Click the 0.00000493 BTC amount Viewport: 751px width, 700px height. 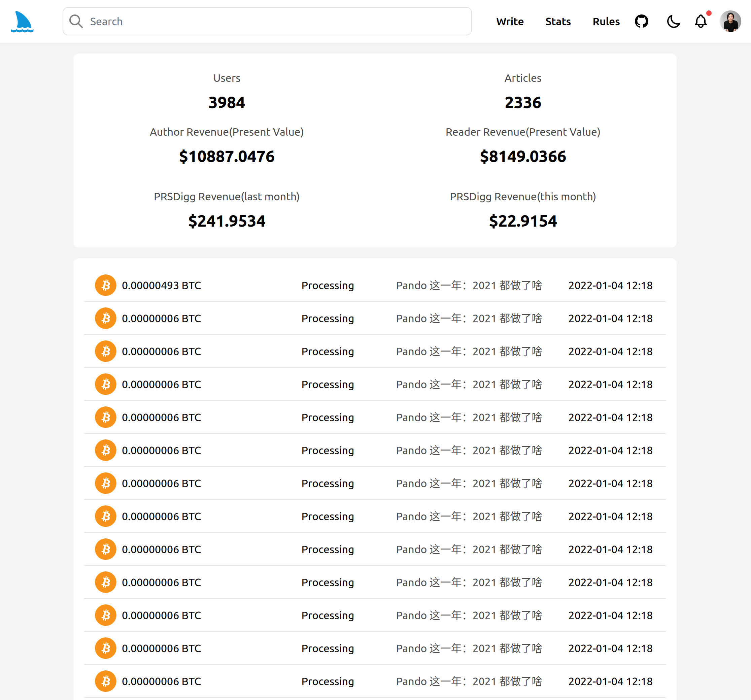click(161, 285)
